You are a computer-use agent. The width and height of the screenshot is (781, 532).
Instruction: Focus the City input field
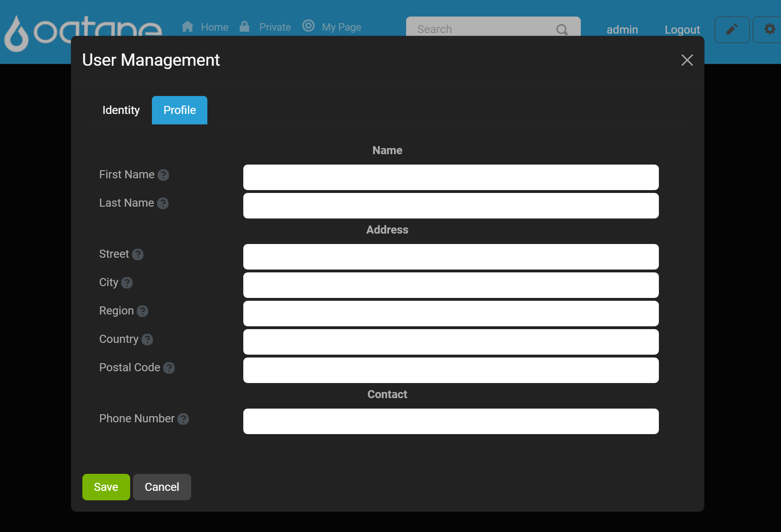451,285
